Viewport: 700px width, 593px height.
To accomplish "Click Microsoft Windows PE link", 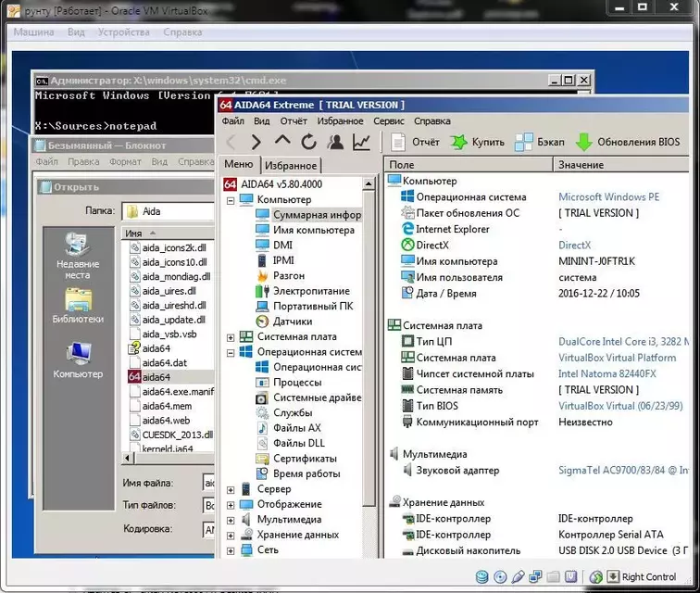I will click(x=609, y=197).
